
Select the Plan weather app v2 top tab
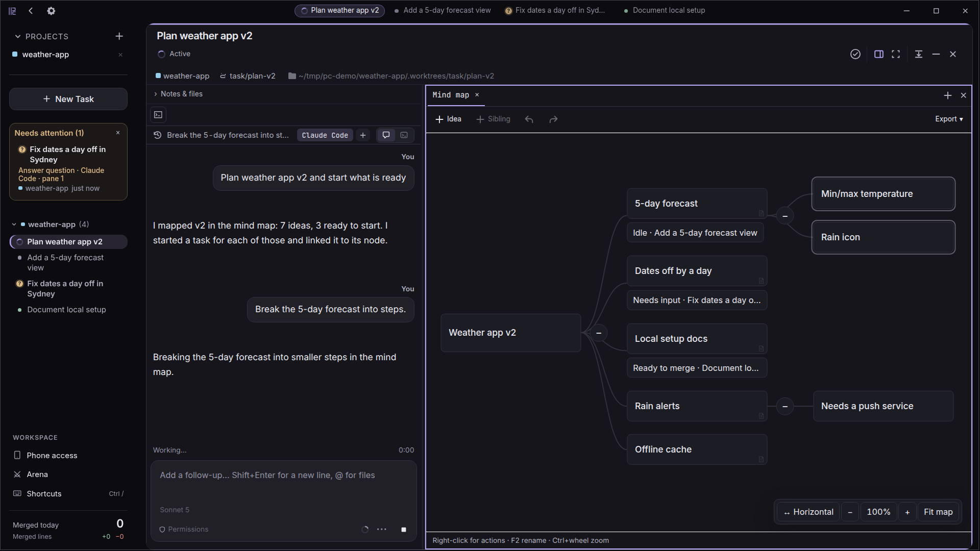339,10
